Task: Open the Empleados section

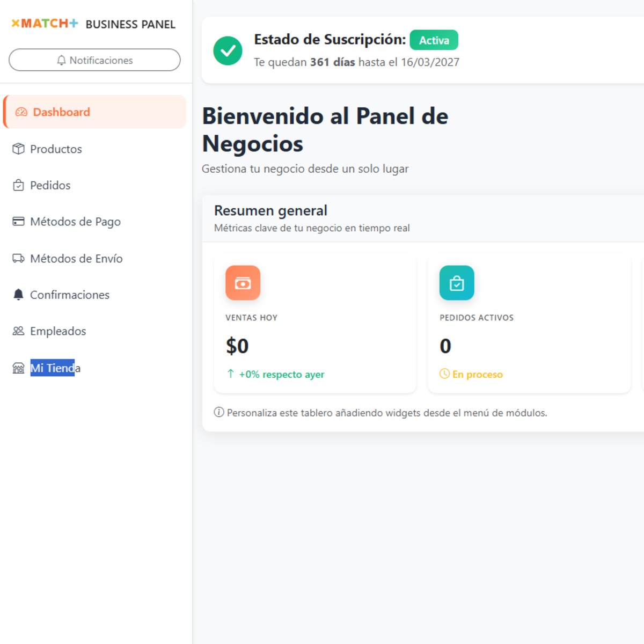Action: click(58, 331)
